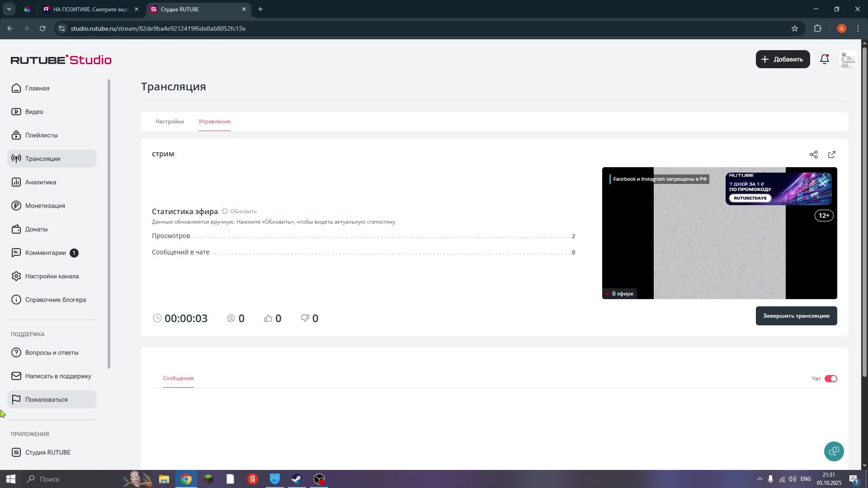Open Монетизация in the sidebar

pyautogui.click(x=45, y=206)
